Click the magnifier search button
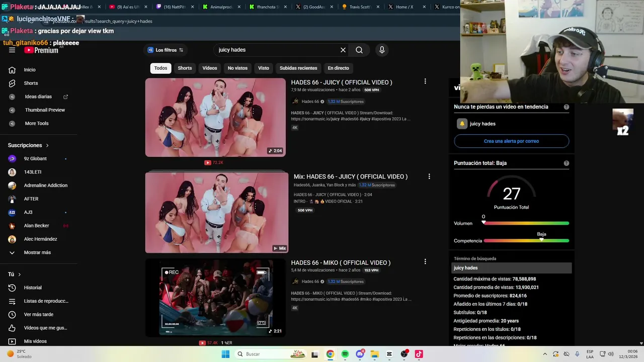The image size is (644, 362). 359,50
